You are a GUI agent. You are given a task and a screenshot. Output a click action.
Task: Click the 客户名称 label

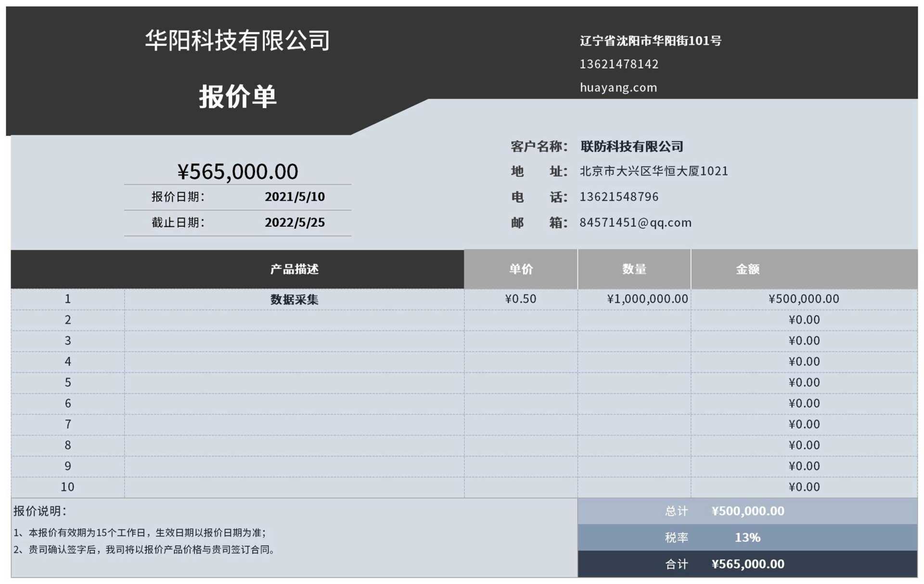click(x=539, y=146)
